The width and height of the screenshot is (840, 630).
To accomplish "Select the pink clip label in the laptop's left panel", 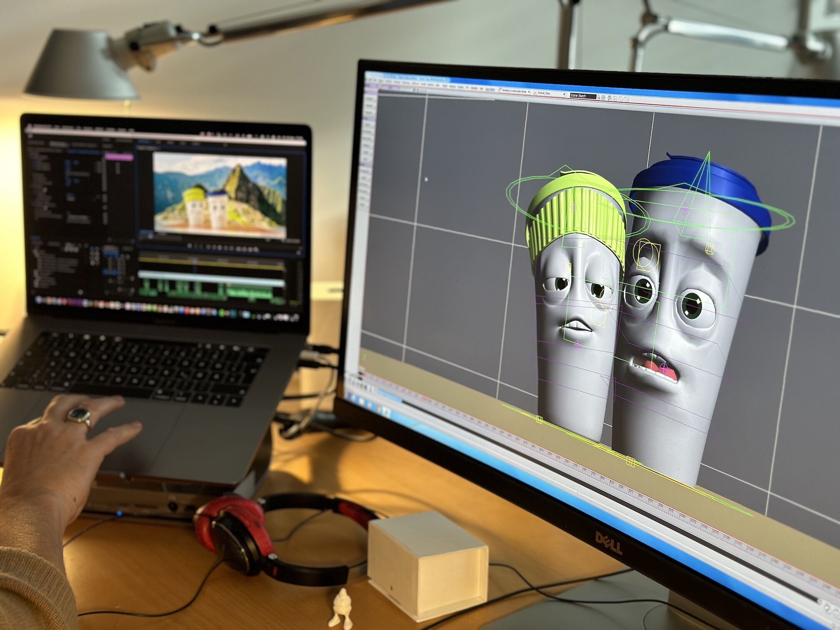I will point(119,157).
